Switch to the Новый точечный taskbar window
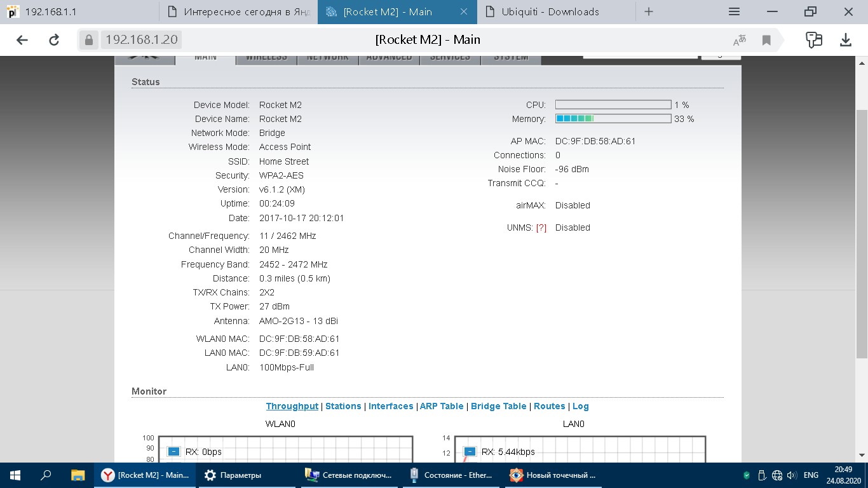This screenshot has width=868, height=488. tap(553, 475)
